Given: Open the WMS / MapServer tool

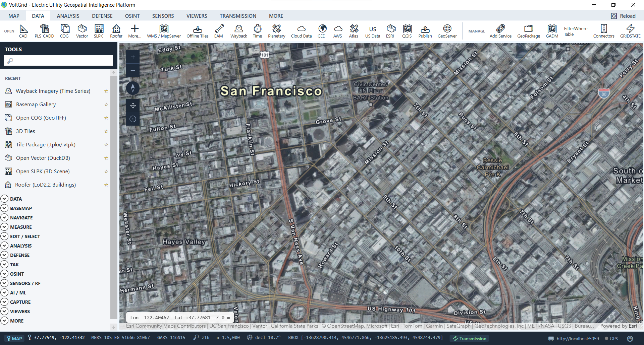Looking at the screenshot, I should point(164,31).
